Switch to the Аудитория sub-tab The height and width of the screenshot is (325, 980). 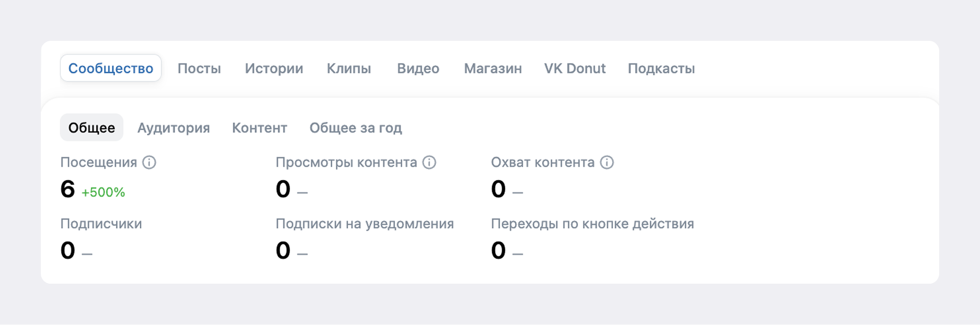(x=174, y=128)
